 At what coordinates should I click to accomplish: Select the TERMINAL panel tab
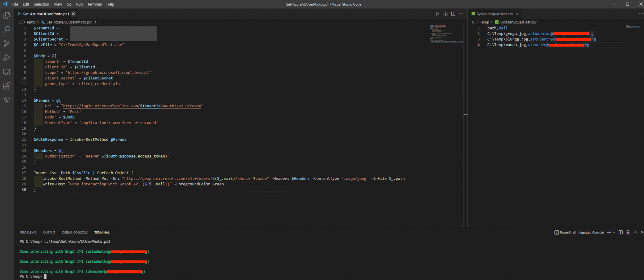(x=102, y=233)
